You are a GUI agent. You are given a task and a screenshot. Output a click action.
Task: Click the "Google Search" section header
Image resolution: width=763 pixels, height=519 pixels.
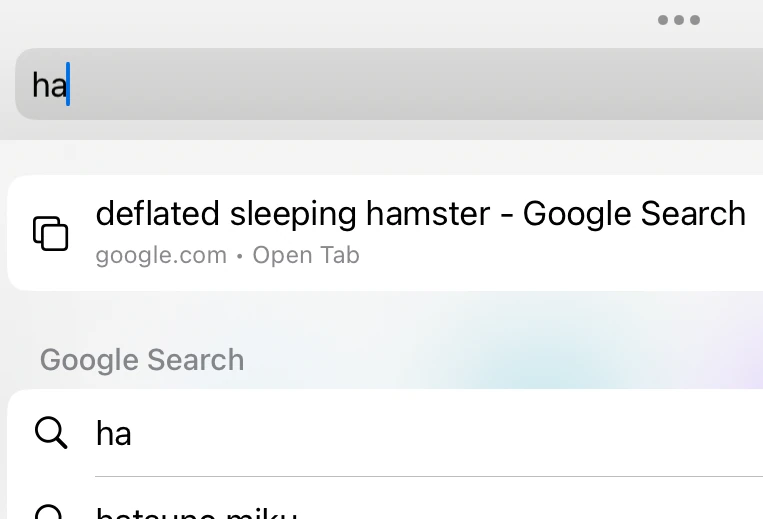(x=142, y=360)
